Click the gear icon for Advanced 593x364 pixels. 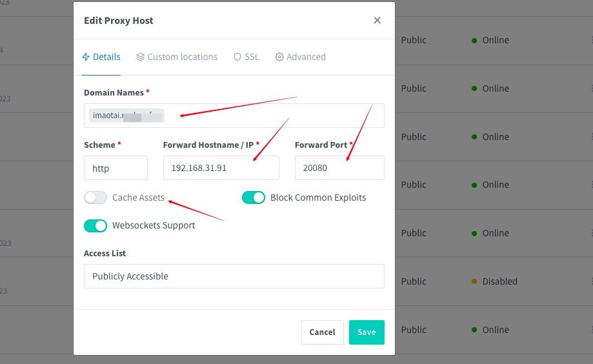(x=279, y=57)
